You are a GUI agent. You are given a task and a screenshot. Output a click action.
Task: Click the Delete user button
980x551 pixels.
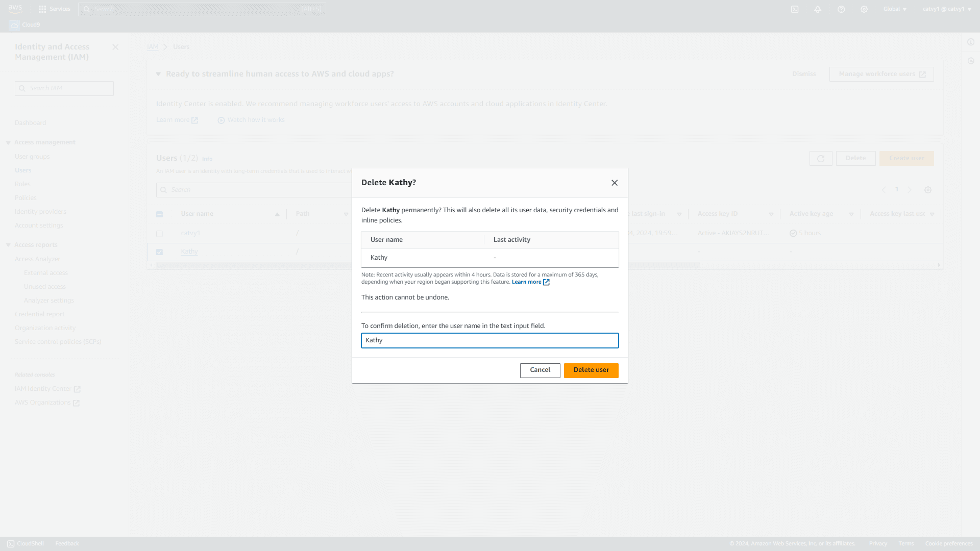coord(591,370)
